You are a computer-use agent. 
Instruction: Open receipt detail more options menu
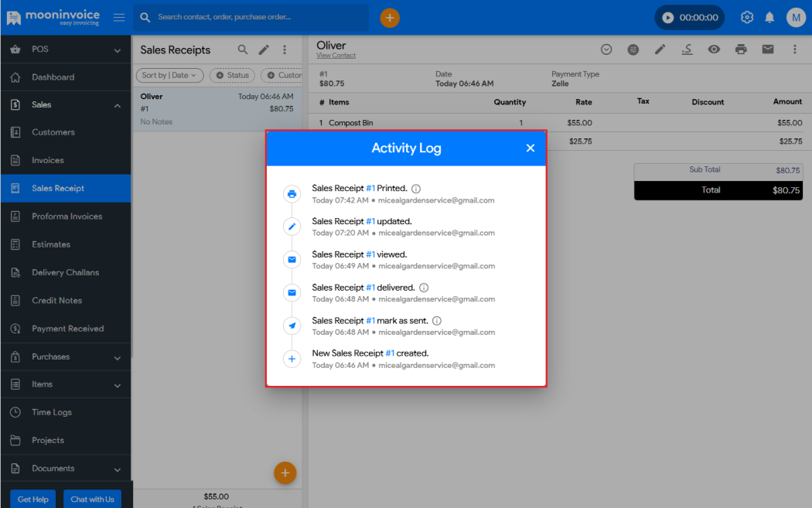794,49
